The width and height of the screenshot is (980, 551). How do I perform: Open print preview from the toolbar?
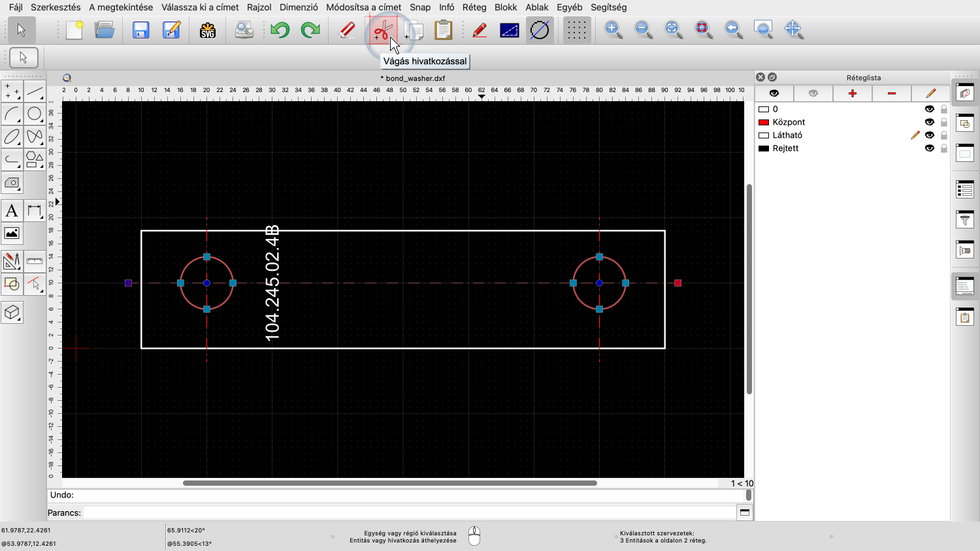[x=244, y=30]
